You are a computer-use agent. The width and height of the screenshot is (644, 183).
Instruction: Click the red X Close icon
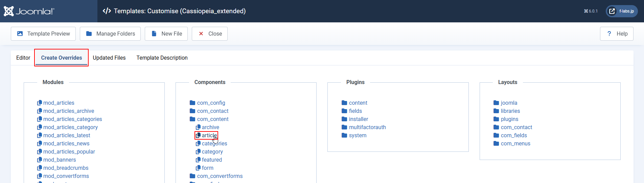[x=201, y=34]
